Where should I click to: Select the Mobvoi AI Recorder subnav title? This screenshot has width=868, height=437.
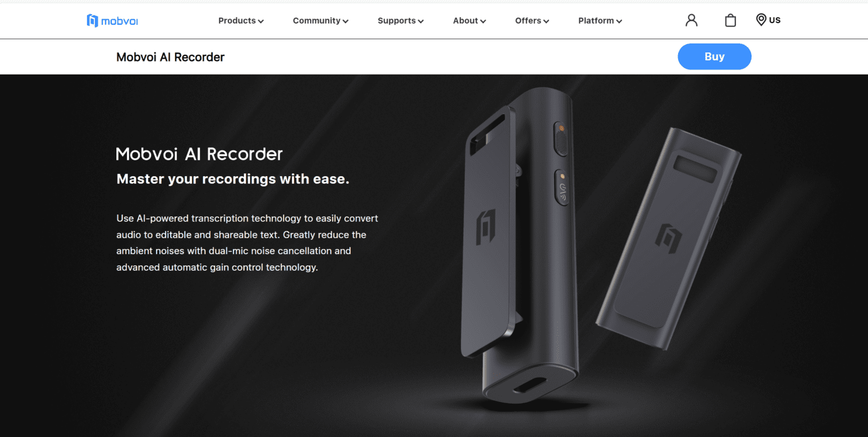pyautogui.click(x=170, y=57)
